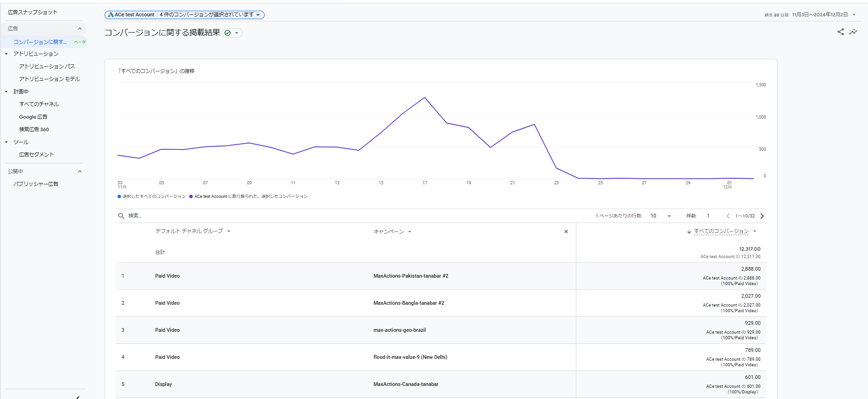The width and height of the screenshot is (868, 399).
Task: Collapse the アトリビューション tree group
Action: coord(7,54)
